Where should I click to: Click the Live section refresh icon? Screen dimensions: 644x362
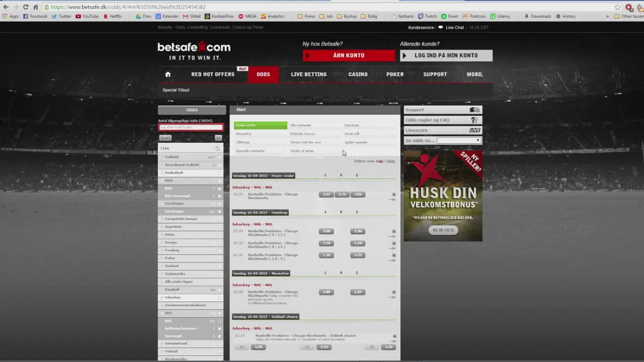[x=217, y=148]
